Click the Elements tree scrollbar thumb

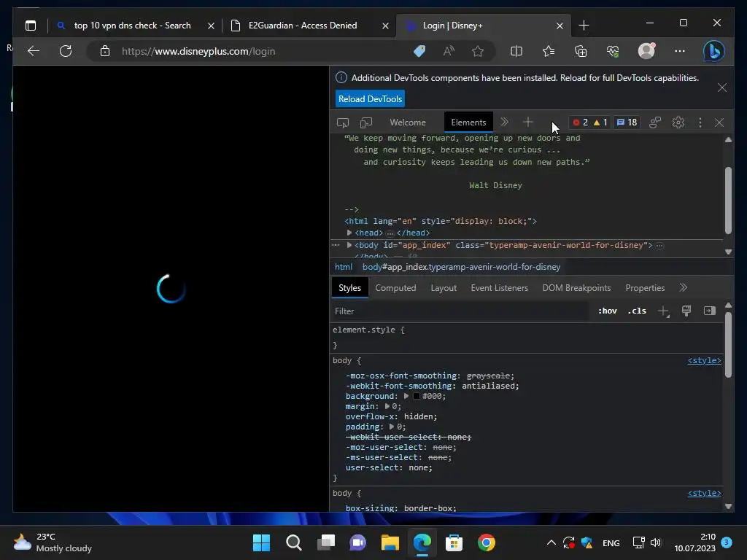tap(728, 201)
